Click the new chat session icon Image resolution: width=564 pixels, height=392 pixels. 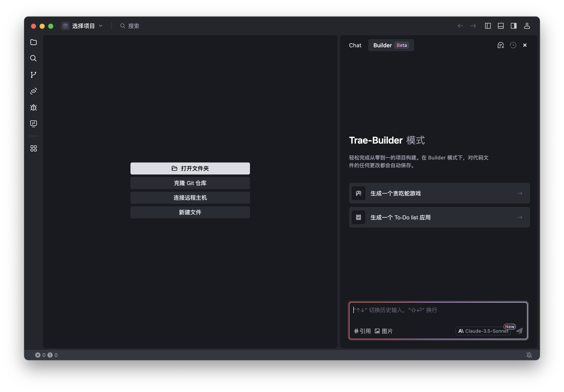point(501,45)
